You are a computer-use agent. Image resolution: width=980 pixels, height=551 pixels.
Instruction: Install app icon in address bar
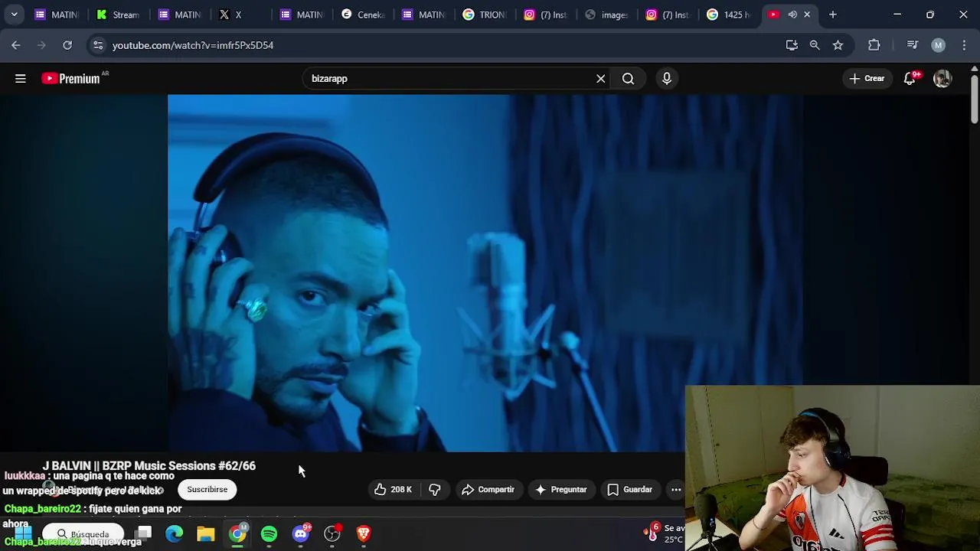[x=792, y=45]
